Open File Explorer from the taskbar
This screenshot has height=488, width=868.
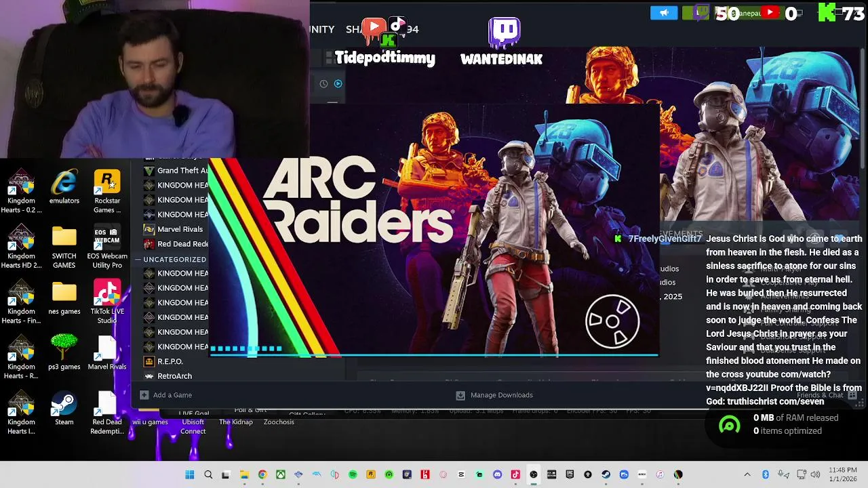click(x=244, y=474)
